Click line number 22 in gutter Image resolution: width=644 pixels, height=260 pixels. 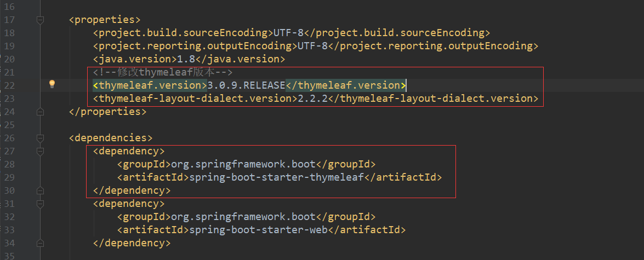[10, 85]
